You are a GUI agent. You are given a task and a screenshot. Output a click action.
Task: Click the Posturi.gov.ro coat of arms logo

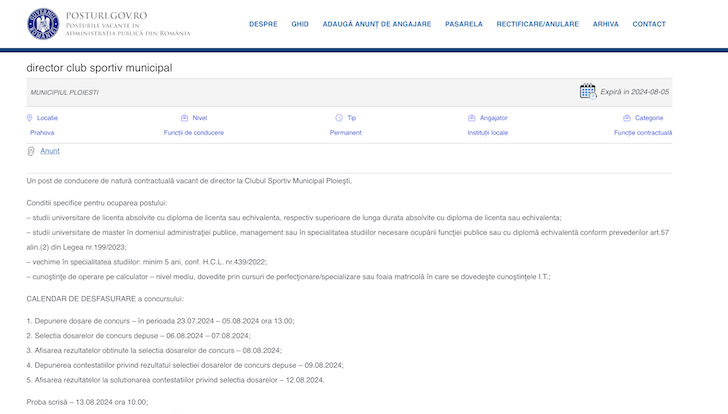coord(43,24)
